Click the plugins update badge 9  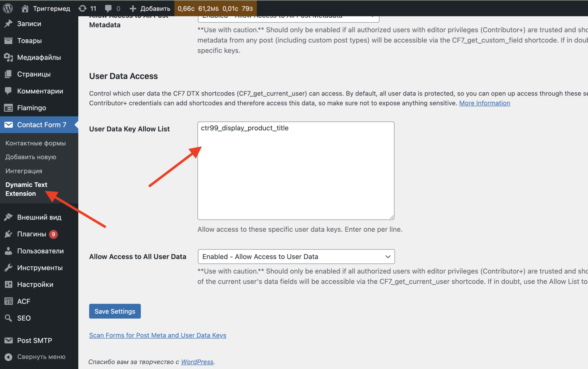(53, 234)
